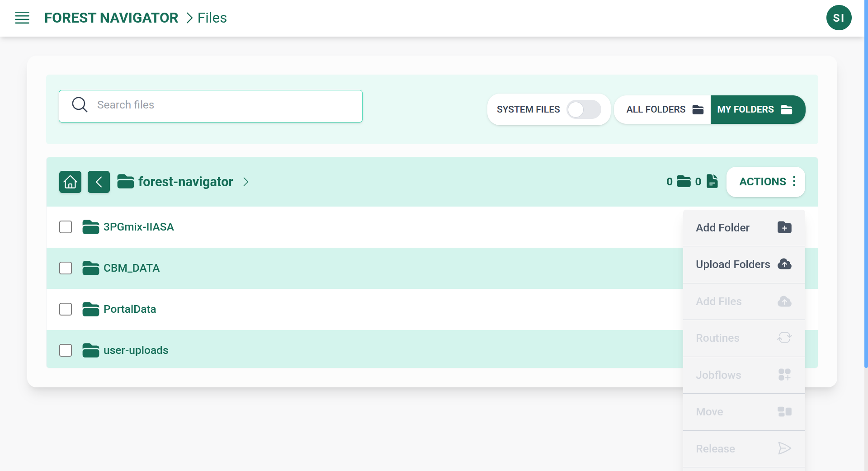Screen dimensions: 868x471
Task: Select Routines menu entry
Action: [x=744, y=338]
